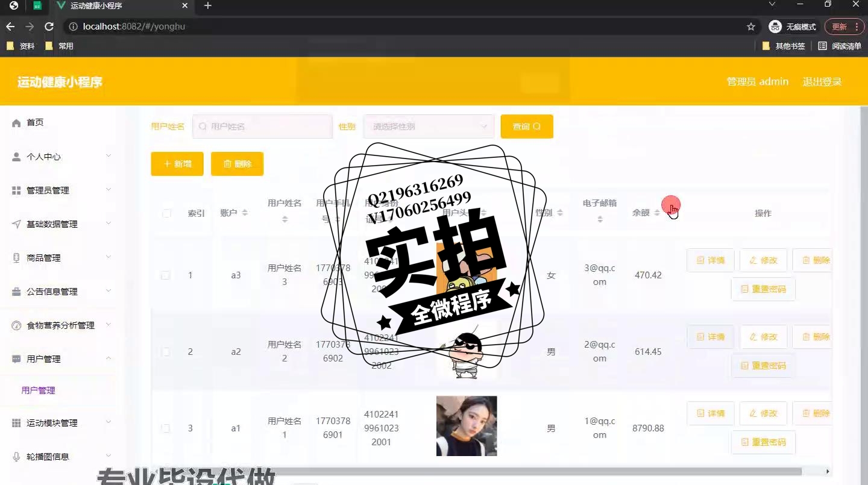Viewport: 868px width, 485px height.
Task: Click balance value 8790.88
Action: coord(648,428)
